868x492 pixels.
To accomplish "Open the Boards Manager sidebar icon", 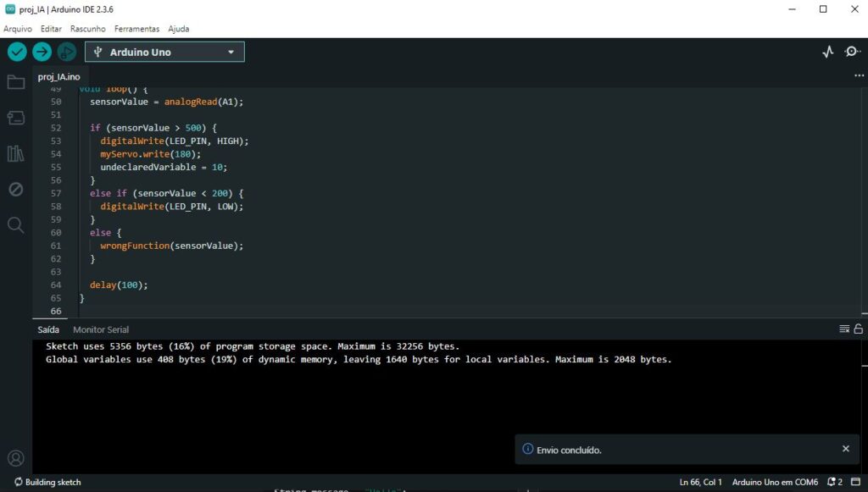I will point(15,118).
